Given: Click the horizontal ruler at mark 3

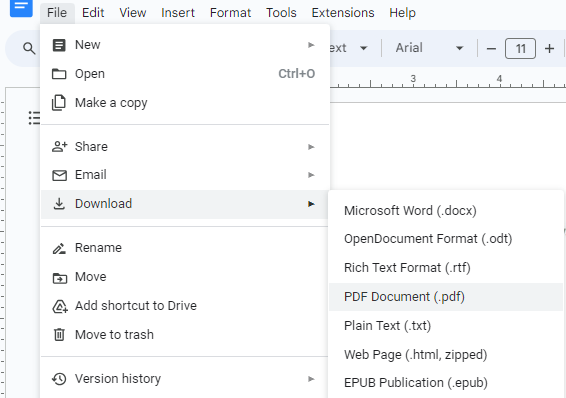Looking at the screenshot, I should coord(413,79).
